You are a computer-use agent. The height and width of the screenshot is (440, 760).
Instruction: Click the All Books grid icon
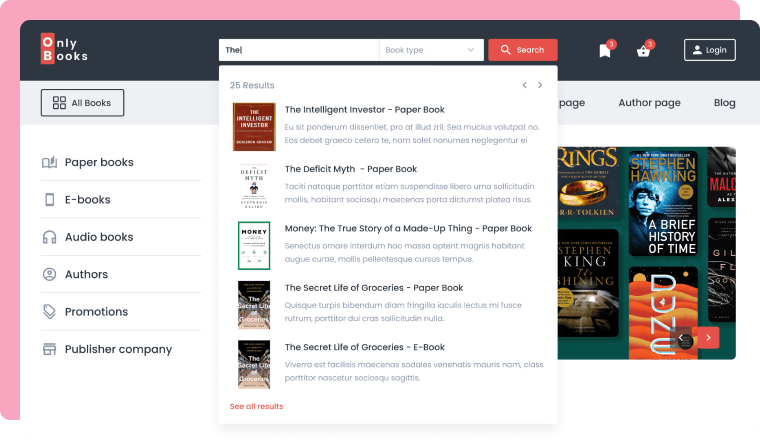point(59,103)
